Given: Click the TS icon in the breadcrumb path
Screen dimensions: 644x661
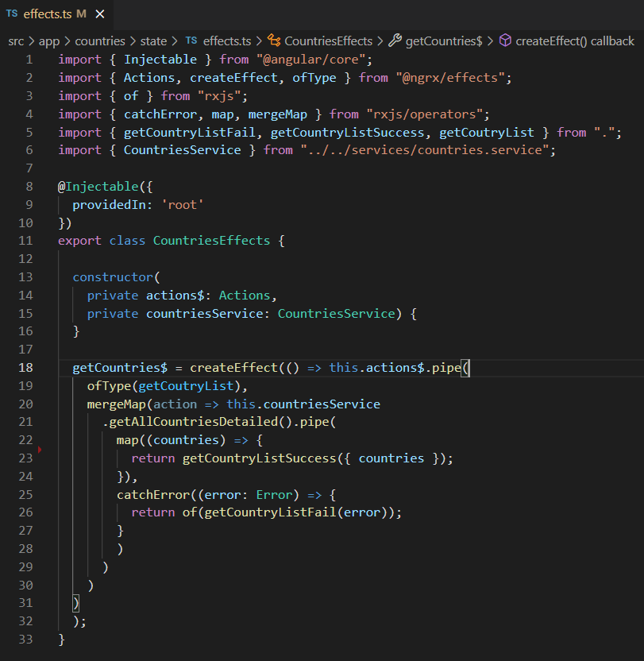Looking at the screenshot, I should (191, 41).
